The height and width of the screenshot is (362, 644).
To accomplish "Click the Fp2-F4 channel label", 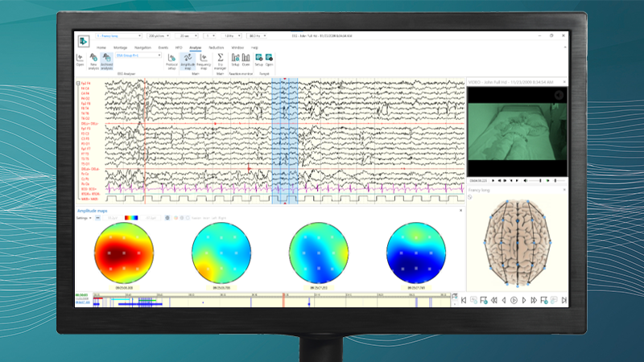I will [x=85, y=84].
